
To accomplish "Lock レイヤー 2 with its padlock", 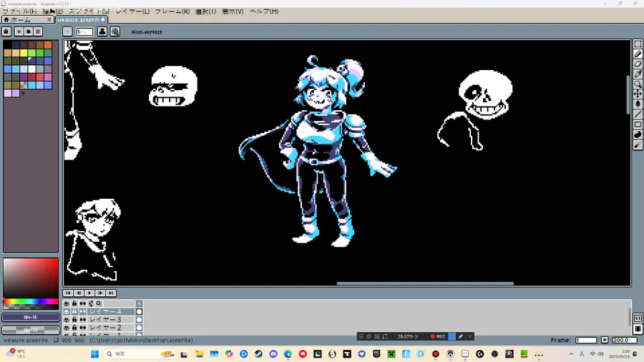I will click(x=74, y=328).
